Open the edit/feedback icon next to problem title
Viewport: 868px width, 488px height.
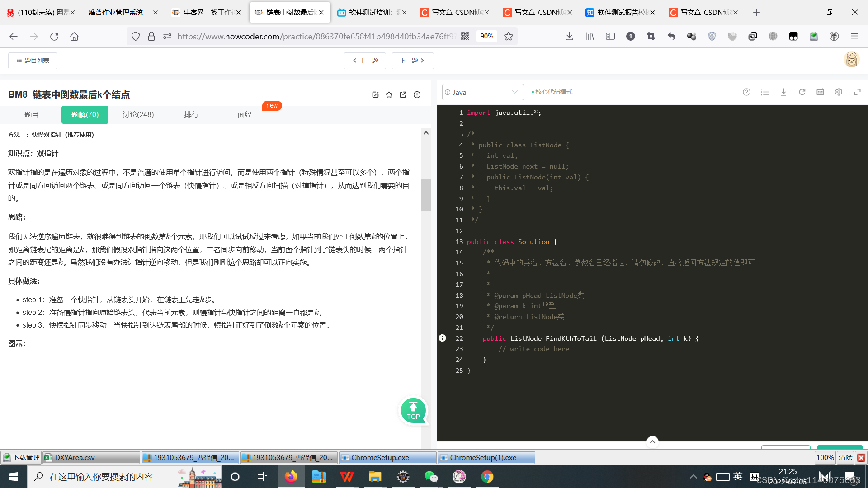375,94
